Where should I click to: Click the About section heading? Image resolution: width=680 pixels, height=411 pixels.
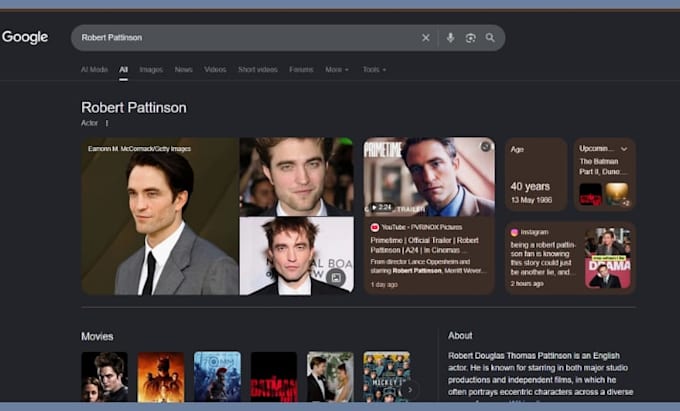[460, 336]
